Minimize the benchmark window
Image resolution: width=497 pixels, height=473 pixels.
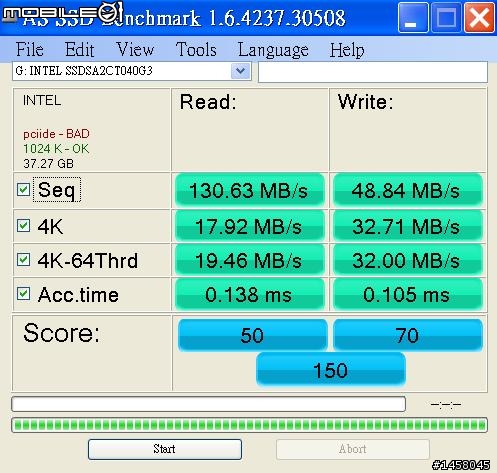point(413,17)
